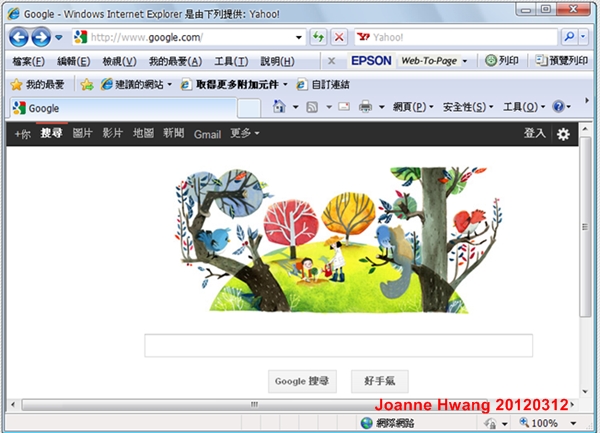600x433 pixels.
Task: Click the blue Forward arrow button
Action: [x=41, y=37]
